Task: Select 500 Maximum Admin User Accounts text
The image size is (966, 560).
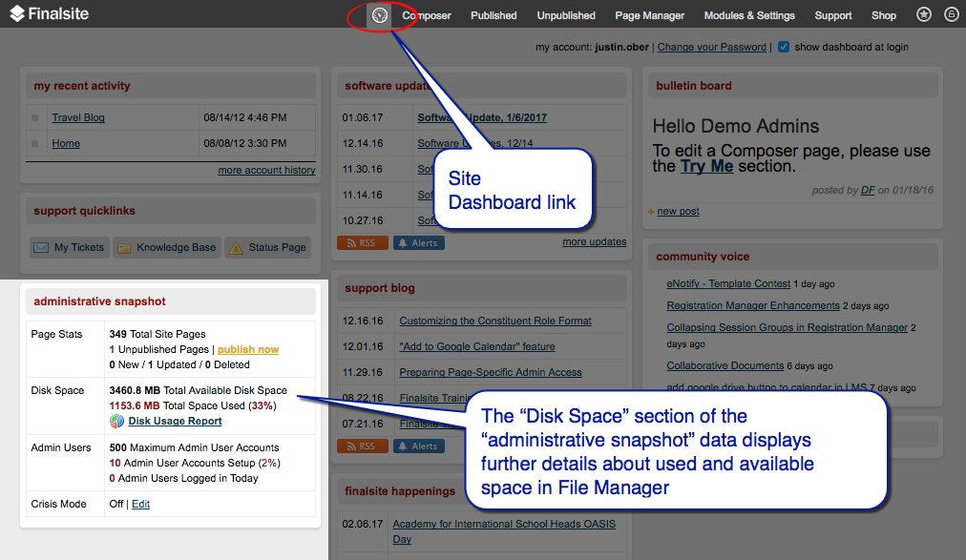Action: [194, 447]
